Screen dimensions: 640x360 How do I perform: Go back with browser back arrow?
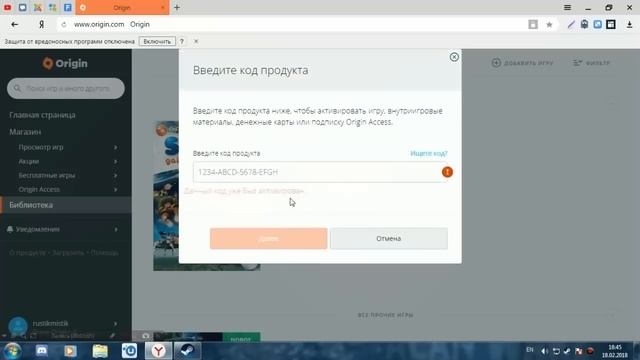point(15,24)
